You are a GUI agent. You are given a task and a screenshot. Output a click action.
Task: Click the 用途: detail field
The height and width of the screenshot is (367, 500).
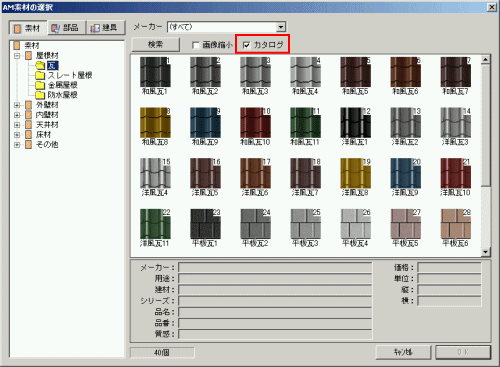pyautogui.click(x=275, y=278)
